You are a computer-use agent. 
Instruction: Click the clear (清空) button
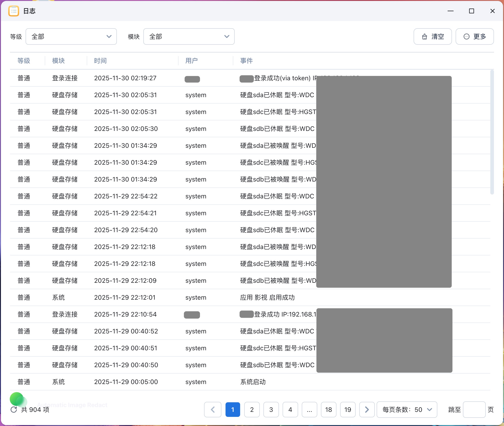pos(433,36)
